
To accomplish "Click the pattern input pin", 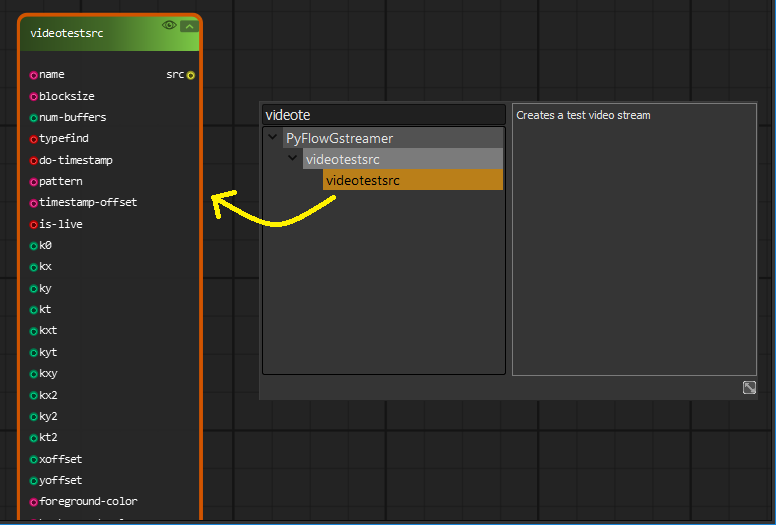I will (x=34, y=182).
